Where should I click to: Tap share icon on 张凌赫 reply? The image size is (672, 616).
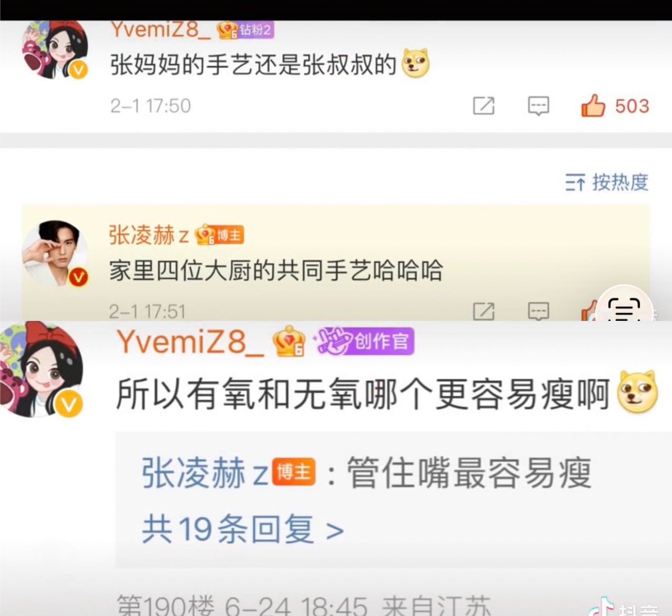[484, 311]
